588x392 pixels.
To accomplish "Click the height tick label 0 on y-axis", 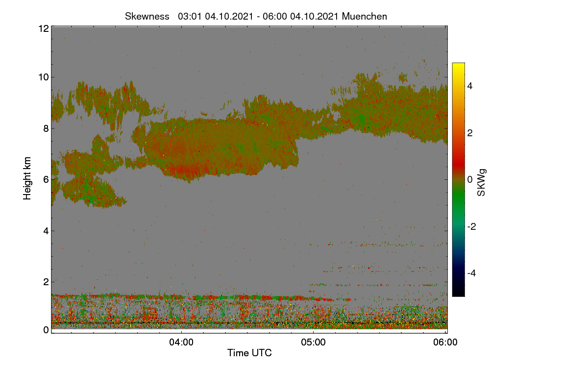I will (46, 330).
